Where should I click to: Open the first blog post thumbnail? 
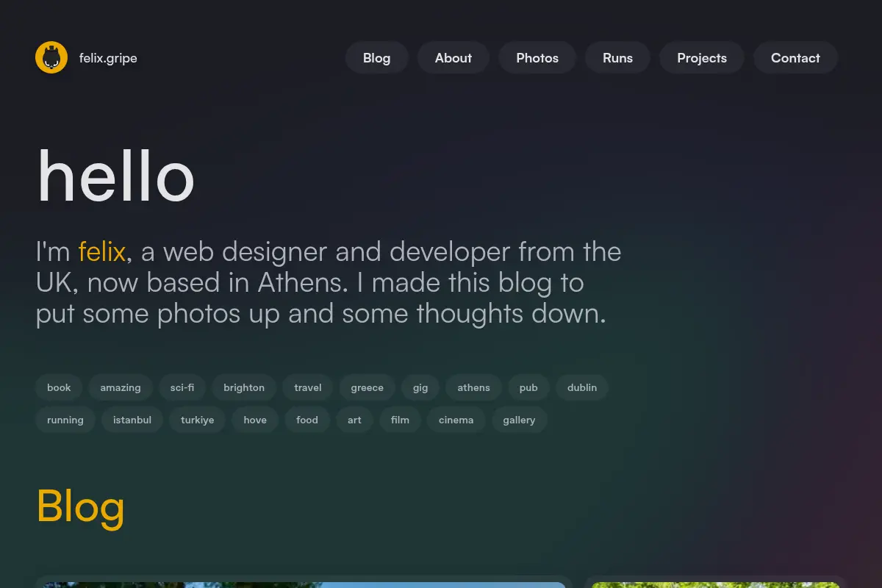pos(304,584)
